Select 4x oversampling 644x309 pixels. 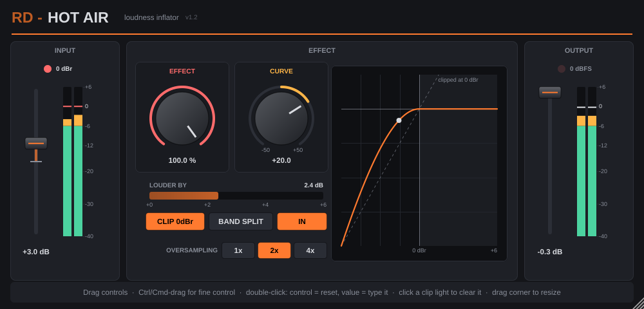(x=310, y=250)
